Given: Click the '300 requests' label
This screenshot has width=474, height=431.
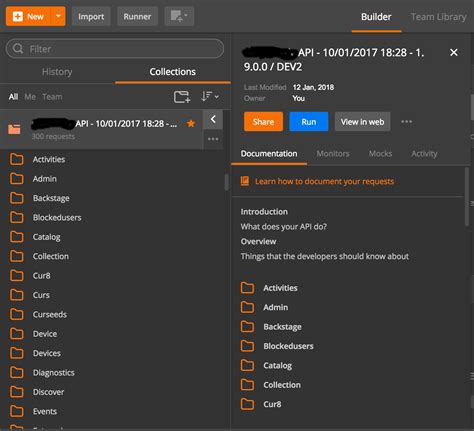Looking at the screenshot, I should click(x=53, y=136).
